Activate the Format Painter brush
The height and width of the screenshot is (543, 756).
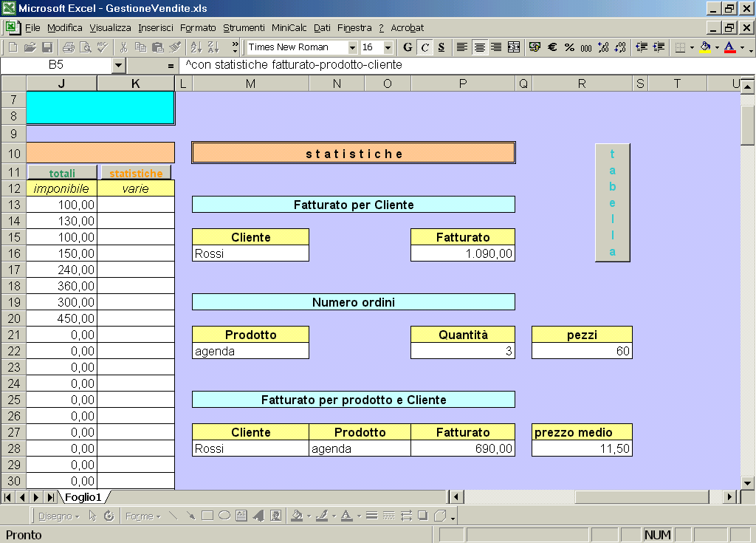[x=175, y=47]
